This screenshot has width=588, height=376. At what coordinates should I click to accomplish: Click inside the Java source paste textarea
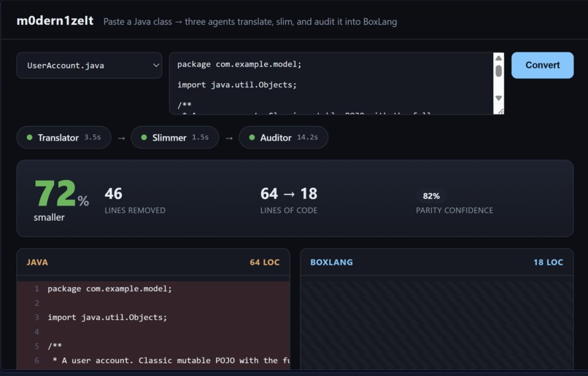click(x=331, y=84)
